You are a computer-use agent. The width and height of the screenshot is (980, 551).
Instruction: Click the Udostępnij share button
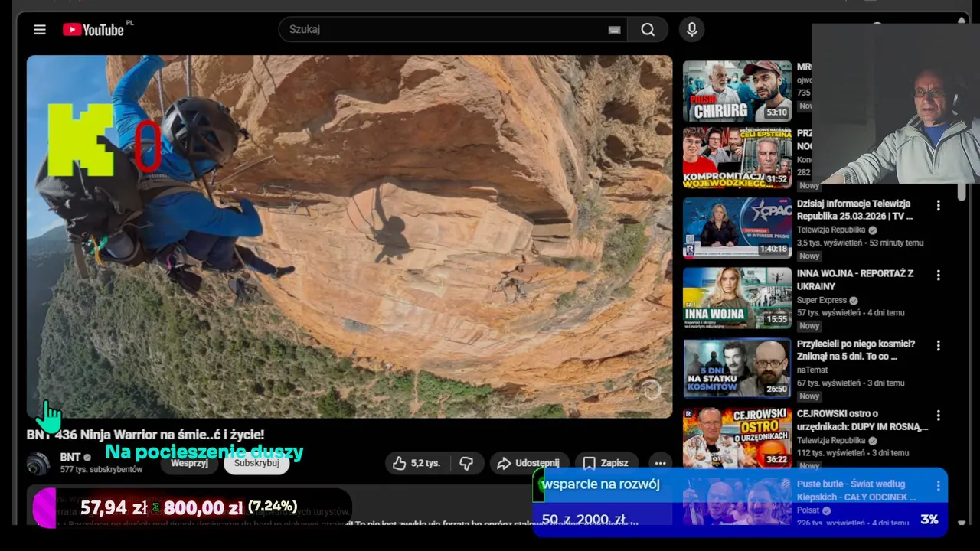click(528, 463)
